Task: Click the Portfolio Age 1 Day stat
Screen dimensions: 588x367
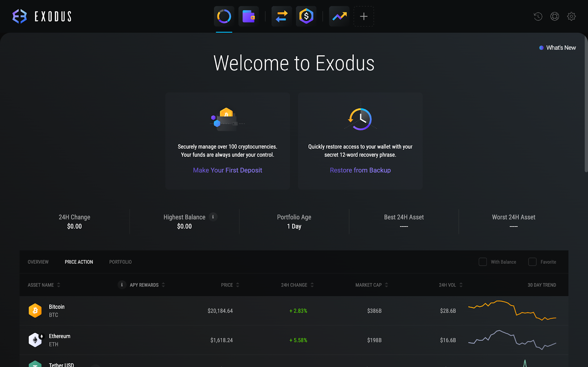Action: (x=294, y=222)
